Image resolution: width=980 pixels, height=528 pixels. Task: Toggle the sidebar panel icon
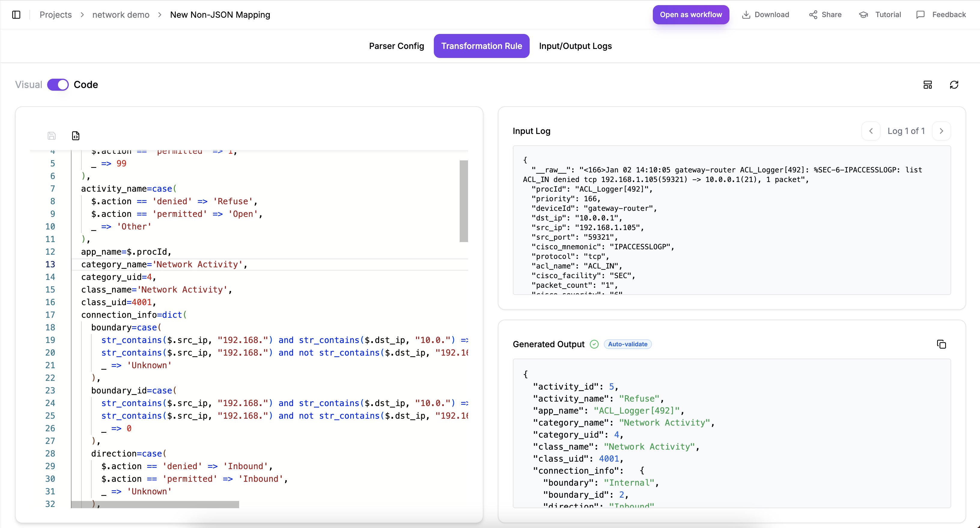[16, 14]
